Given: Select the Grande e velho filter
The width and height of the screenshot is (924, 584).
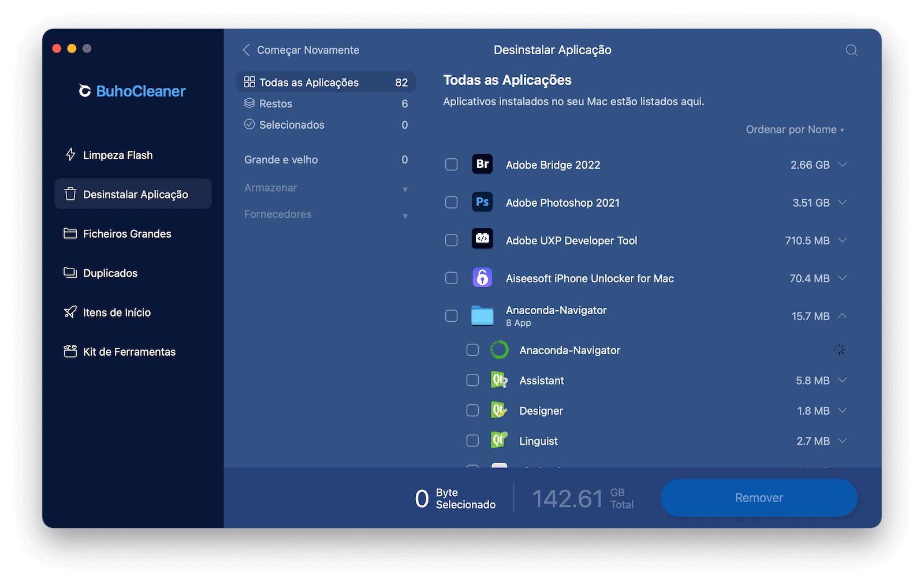Looking at the screenshot, I should (x=326, y=159).
